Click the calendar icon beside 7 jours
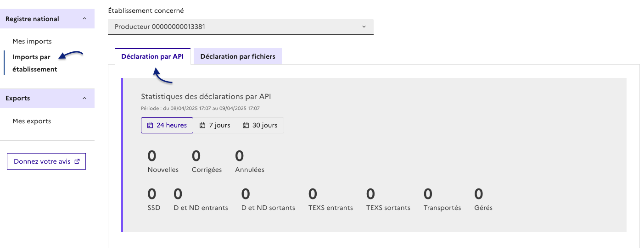This screenshot has width=644, height=248. pyautogui.click(x=202, y=126)
